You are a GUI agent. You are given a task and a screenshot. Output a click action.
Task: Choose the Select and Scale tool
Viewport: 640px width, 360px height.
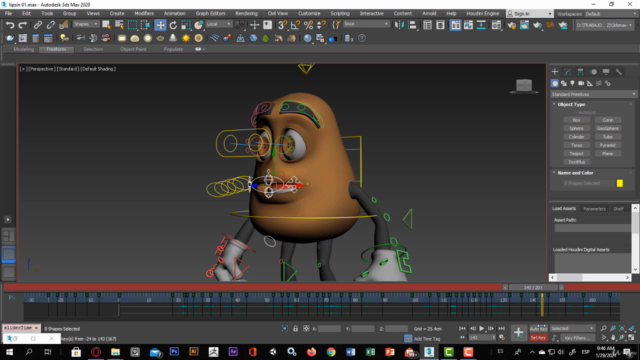(186, 25)
